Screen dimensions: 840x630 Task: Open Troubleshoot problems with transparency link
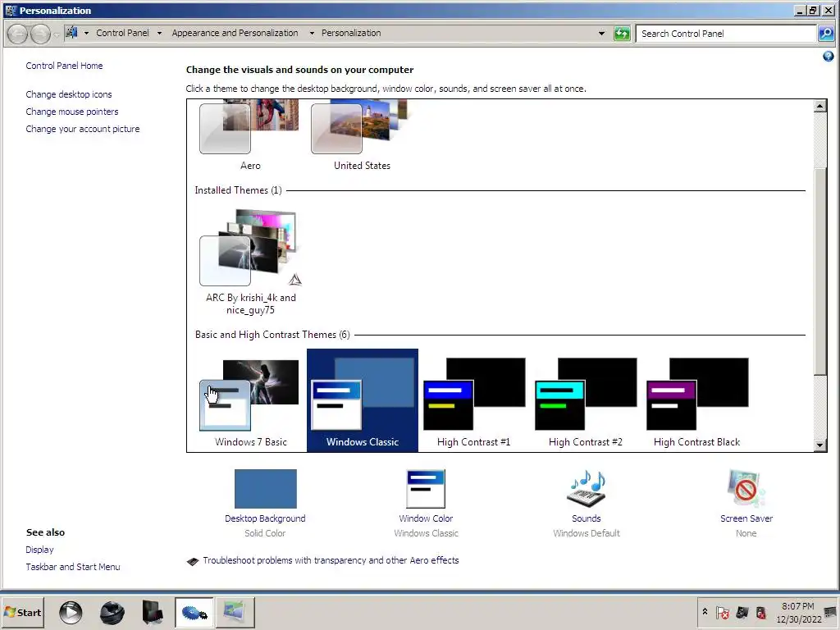tap(331, 560)
